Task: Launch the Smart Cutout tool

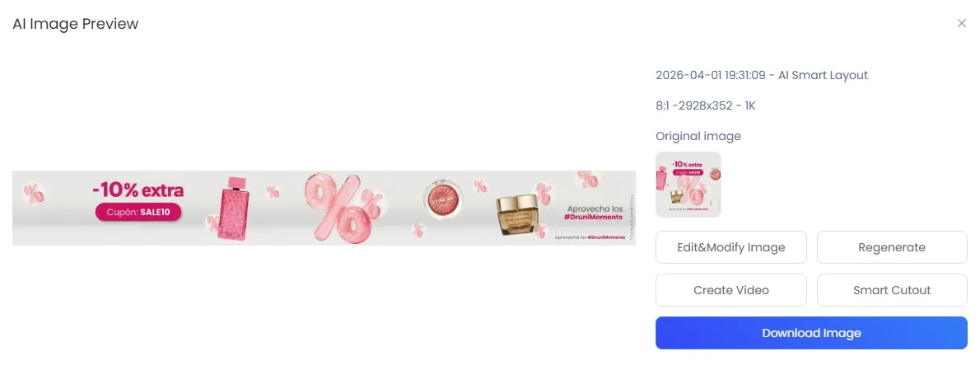Action: click(892, 290)
